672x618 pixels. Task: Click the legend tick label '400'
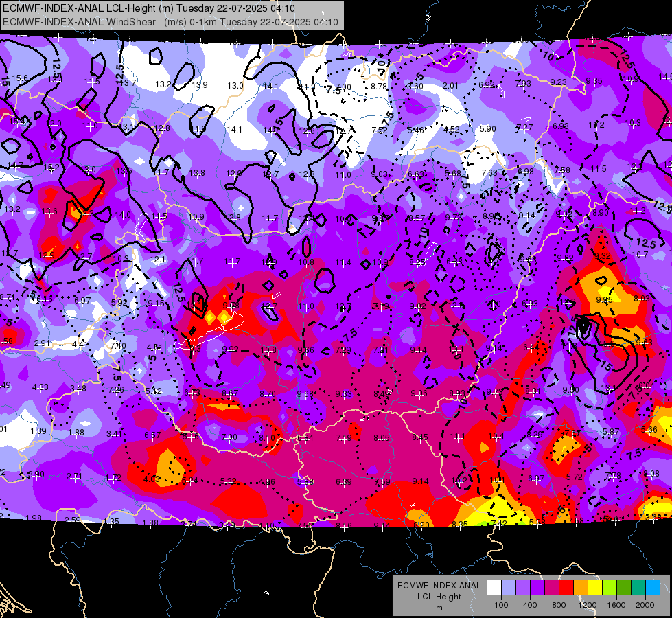coord(530,605)
